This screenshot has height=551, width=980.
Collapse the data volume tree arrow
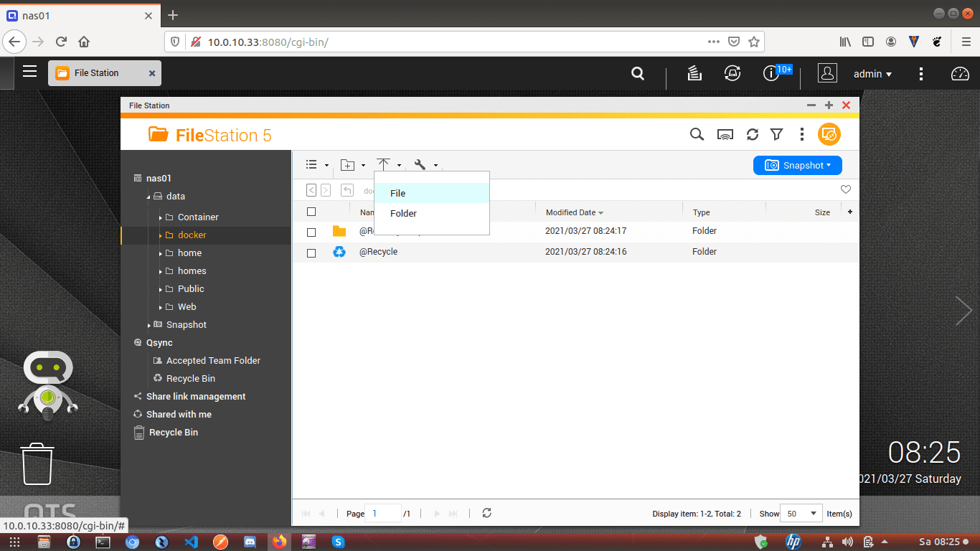[x=149, y=197]
